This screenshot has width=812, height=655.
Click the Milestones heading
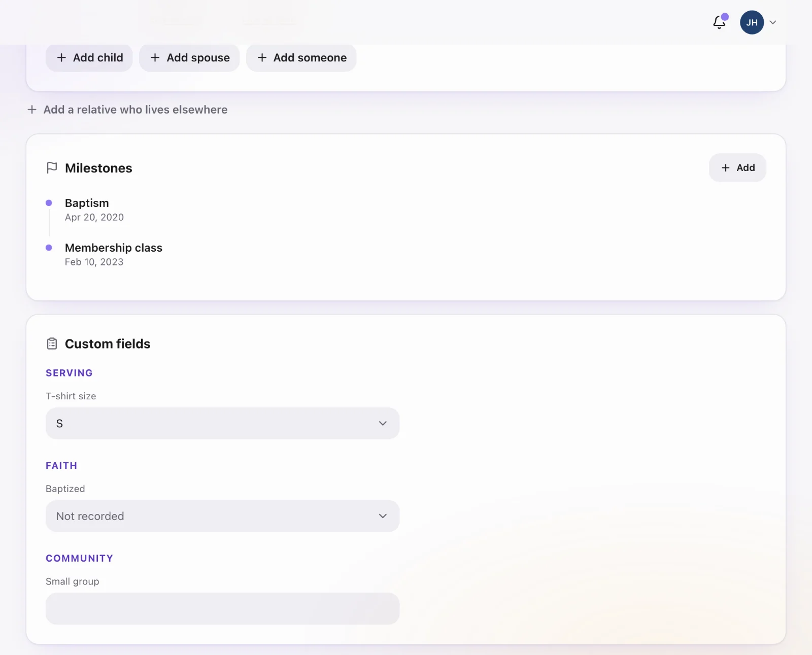tap(98, 168)
